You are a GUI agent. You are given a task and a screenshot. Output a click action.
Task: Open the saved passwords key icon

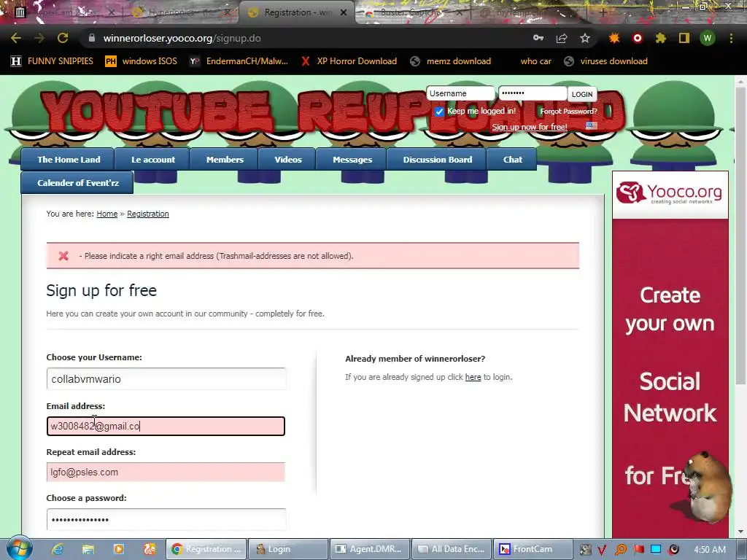[x=538, y=38]
